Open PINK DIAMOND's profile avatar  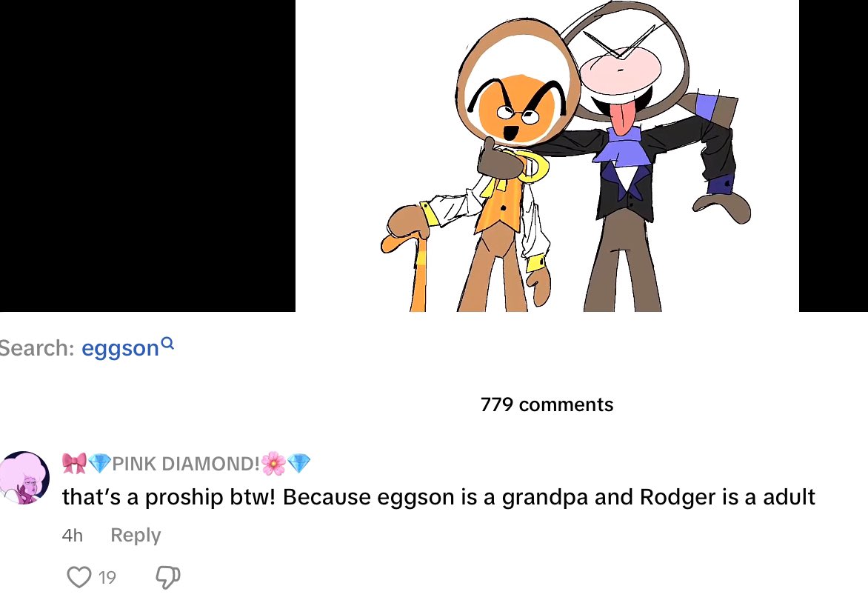[x=24, y=477]
